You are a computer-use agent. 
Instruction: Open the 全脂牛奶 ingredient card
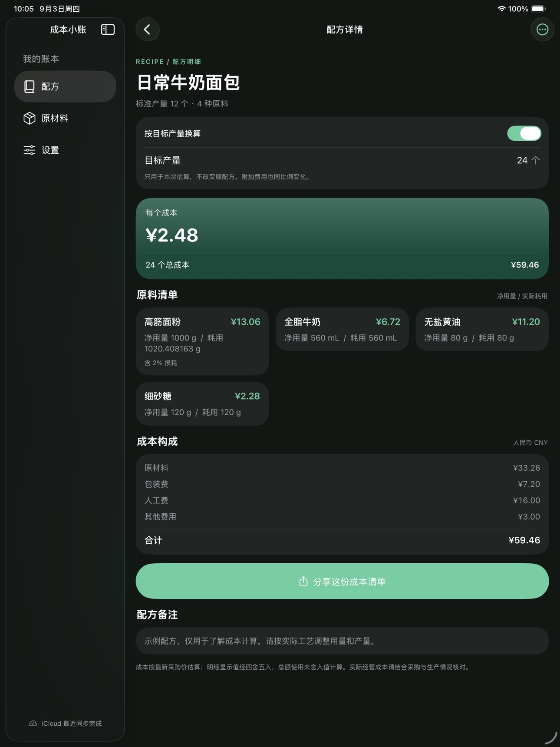point(342,329)
